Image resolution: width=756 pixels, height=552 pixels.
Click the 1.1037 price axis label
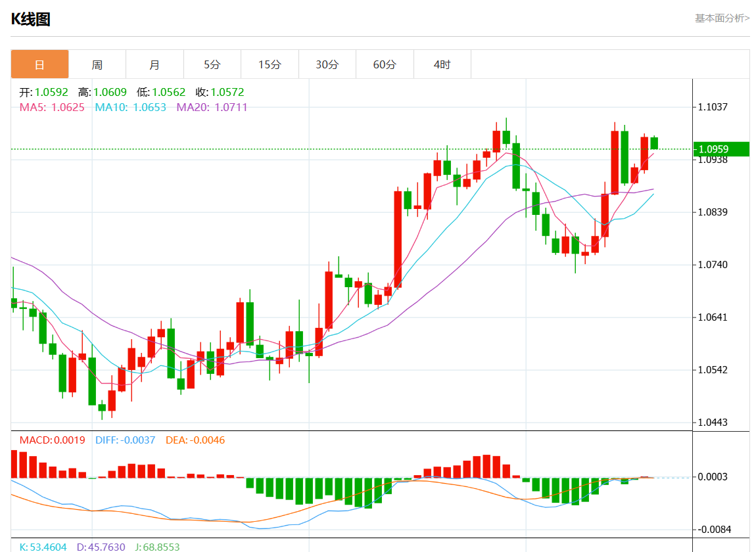tap(713, 107)
